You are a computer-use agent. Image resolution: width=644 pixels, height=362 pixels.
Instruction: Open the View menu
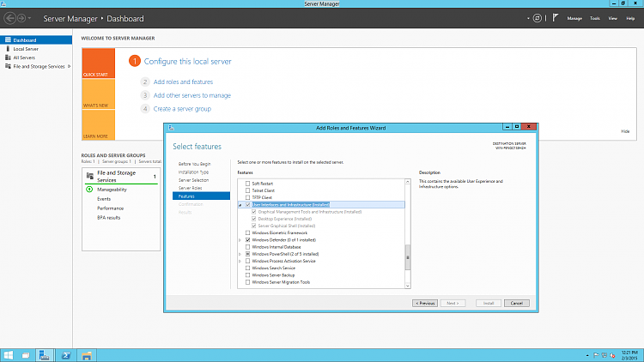pyautogui.click(x=613, y=18)
